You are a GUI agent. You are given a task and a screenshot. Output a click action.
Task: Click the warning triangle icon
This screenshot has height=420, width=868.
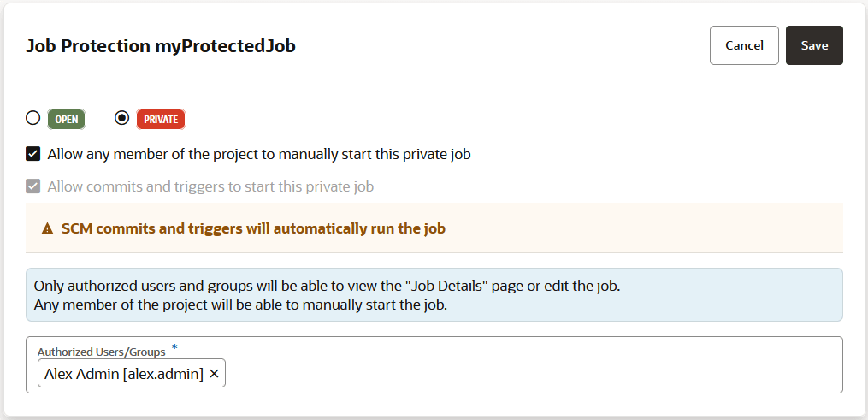(49, 229)
